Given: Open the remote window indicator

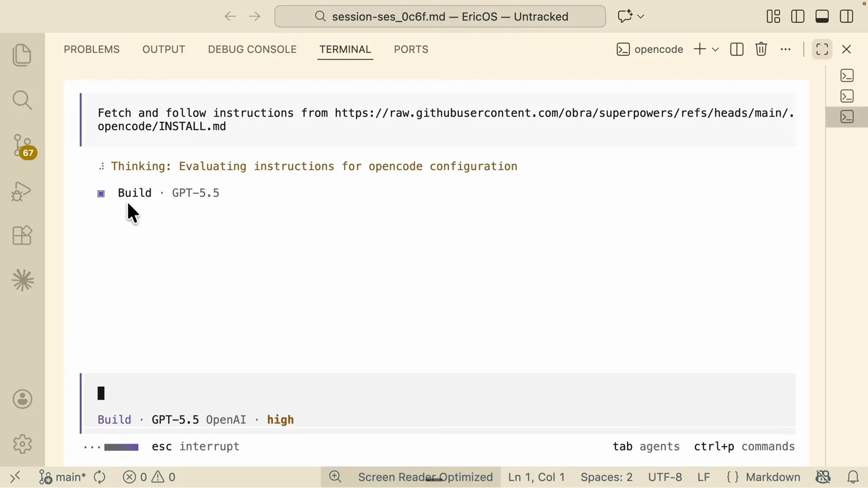Looking at the screenshot, I should pyautogui.click(x=15, y=477).
